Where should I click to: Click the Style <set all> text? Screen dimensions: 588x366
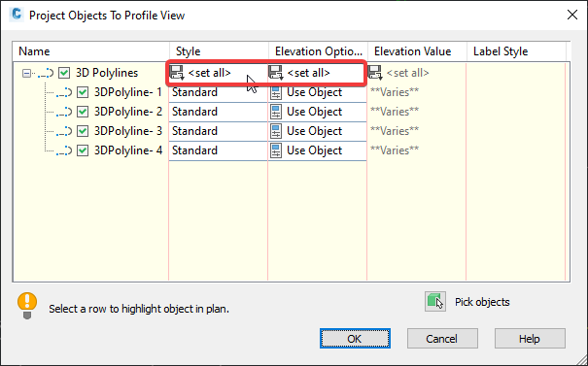click(209, 73)
